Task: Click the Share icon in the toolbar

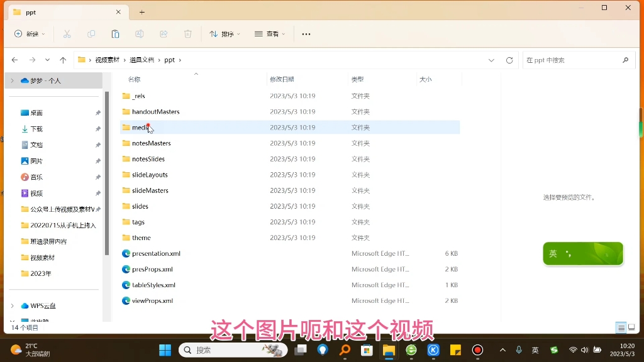Action: point(164,34)
